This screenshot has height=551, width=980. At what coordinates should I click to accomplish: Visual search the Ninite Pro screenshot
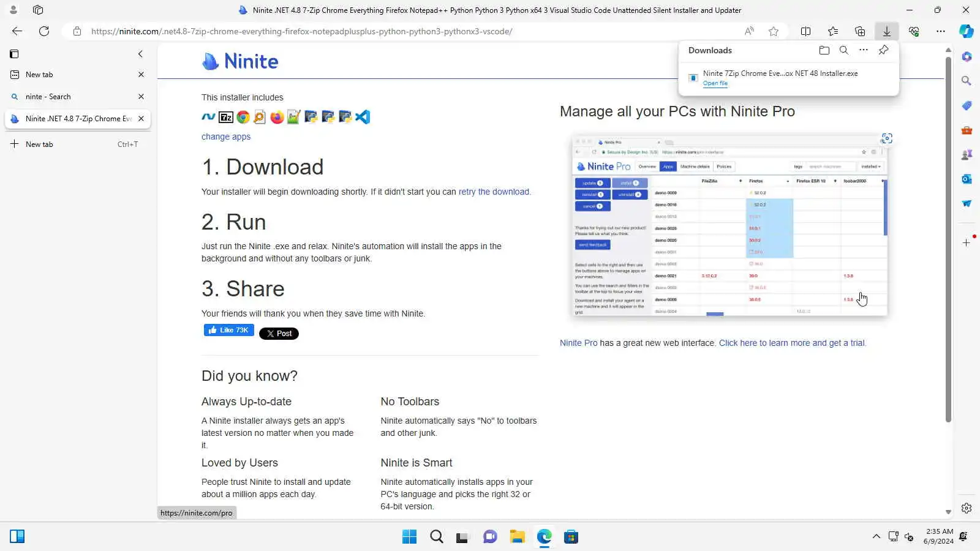click(x=886, y=138)
